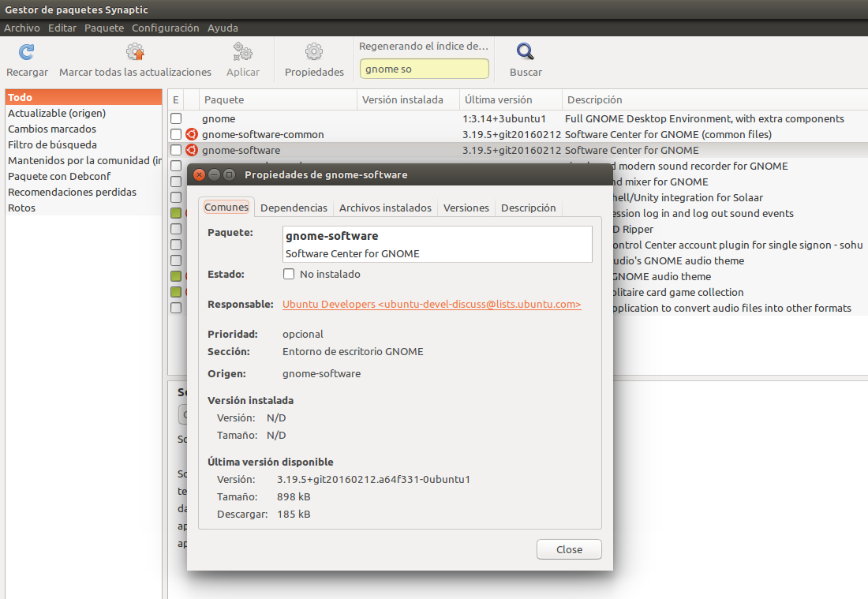Click Ubuntu logo beside gnome-software row
The height and width of the screenshot is (599, 868).
[191, 150]
